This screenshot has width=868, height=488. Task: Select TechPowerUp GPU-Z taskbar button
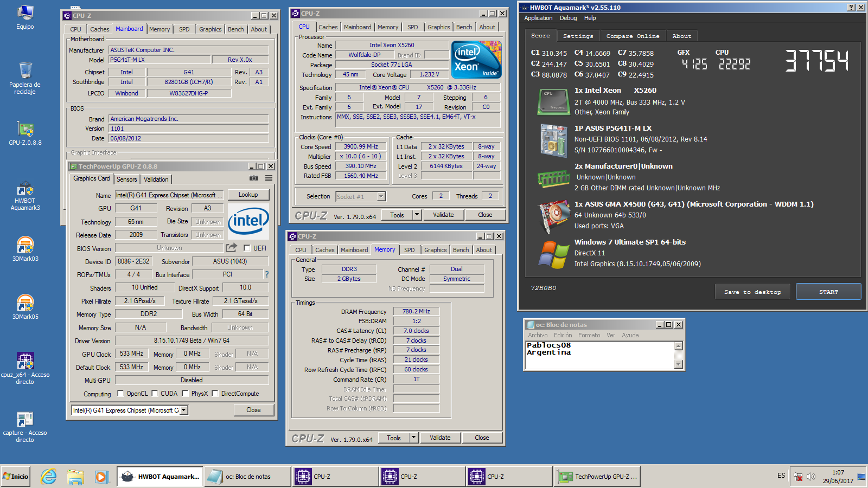(x=598, y=477)
